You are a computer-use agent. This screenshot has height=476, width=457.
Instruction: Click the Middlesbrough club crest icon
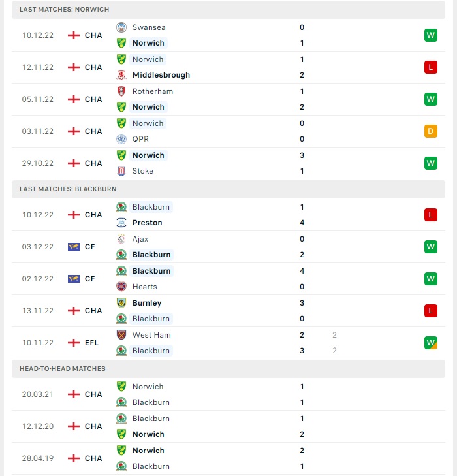click(121, 74)
